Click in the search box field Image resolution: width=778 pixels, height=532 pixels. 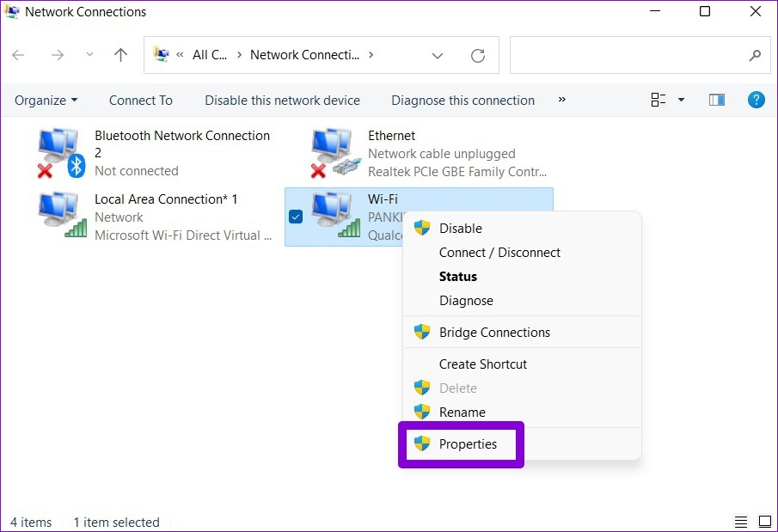coord(628,56)
